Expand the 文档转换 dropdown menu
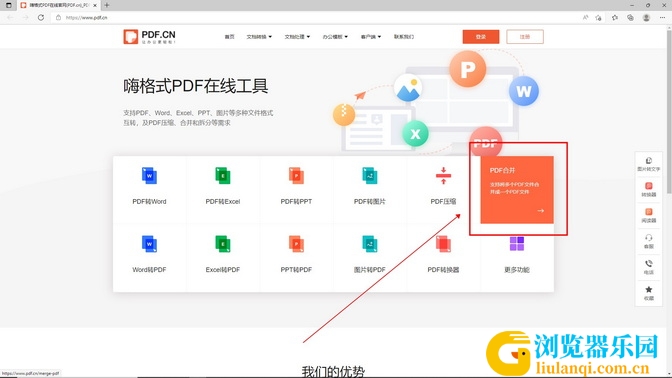 [259, 37]
